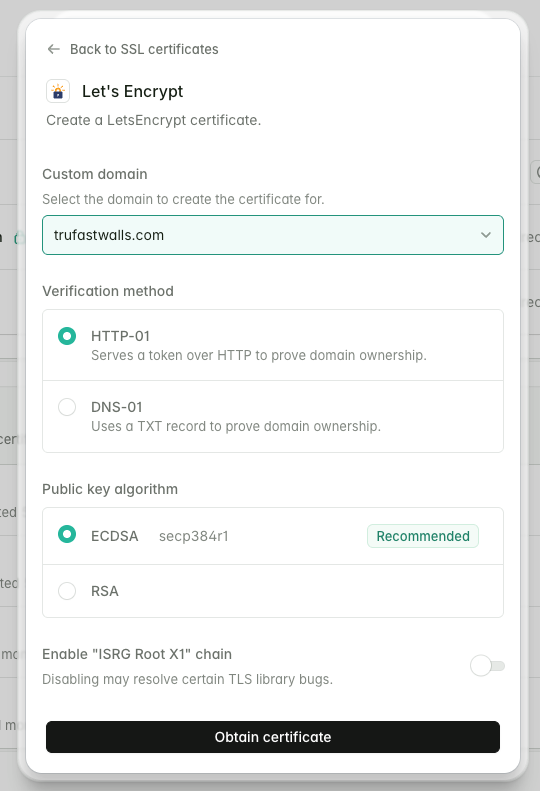Open the custom domain dropdown chevron
The height and width of the screenshot is (791, 540).
pyautogui.click(x=485, y=235)
